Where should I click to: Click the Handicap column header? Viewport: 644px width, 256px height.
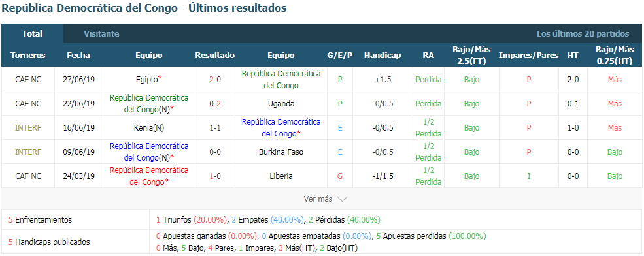pos(382,56)
